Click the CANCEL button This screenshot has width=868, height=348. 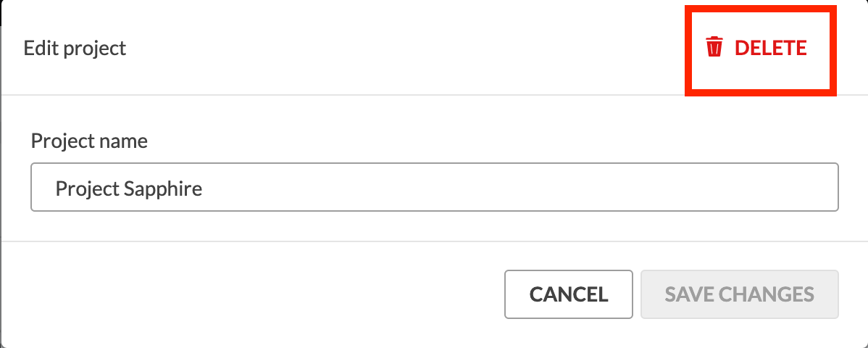pos(569,294)
